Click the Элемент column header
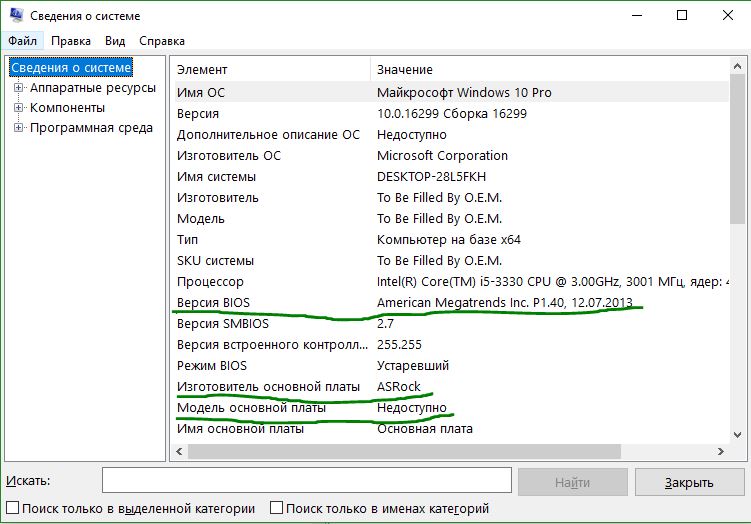Image resolution: width=751 pixels, height=524 pixels. (272, 70)
